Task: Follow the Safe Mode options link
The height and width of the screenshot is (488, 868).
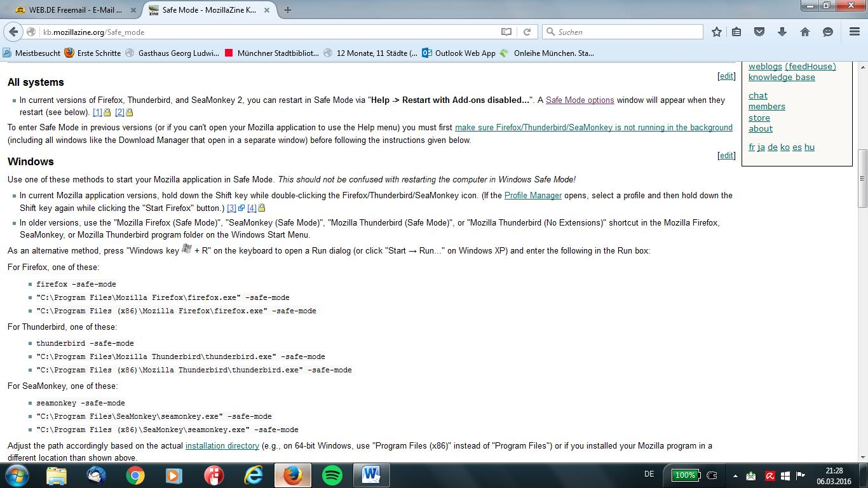Action: pos(580,100)
